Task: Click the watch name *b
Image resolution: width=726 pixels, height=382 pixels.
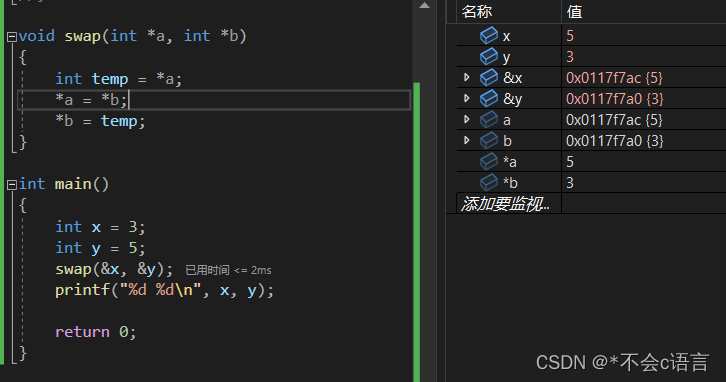Action: (x=510, y=183)
